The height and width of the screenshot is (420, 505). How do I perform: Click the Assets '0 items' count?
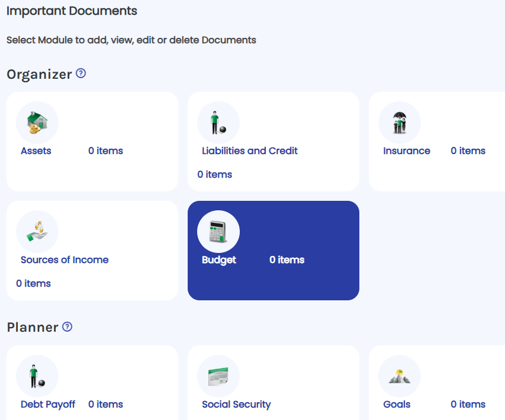coord(105,151)
